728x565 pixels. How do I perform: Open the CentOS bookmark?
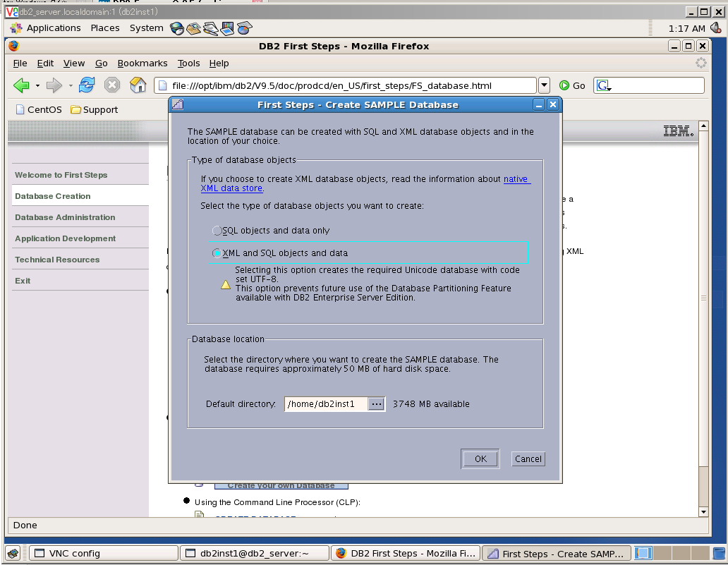pos(39,109)
